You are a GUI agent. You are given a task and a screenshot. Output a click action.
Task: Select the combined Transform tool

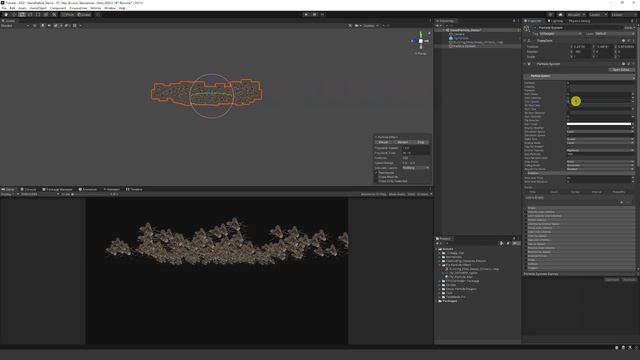point(46,15)
